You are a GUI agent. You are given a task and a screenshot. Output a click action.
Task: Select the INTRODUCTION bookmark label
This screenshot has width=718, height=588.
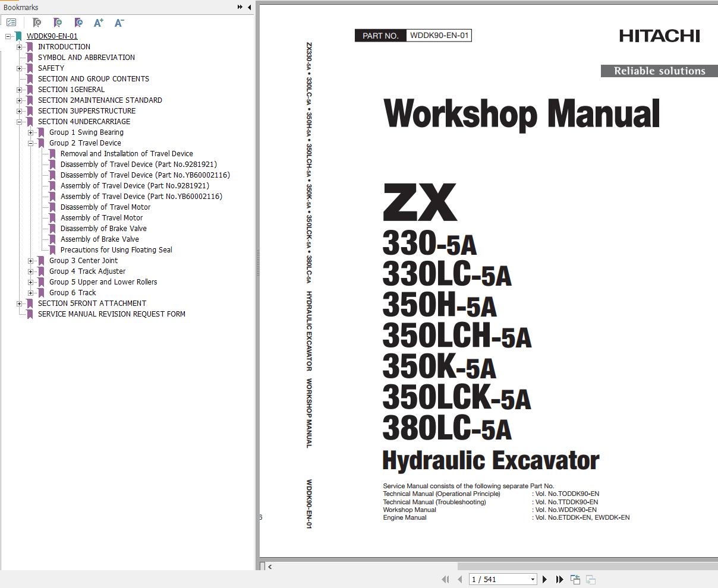[x=64, y=47]
